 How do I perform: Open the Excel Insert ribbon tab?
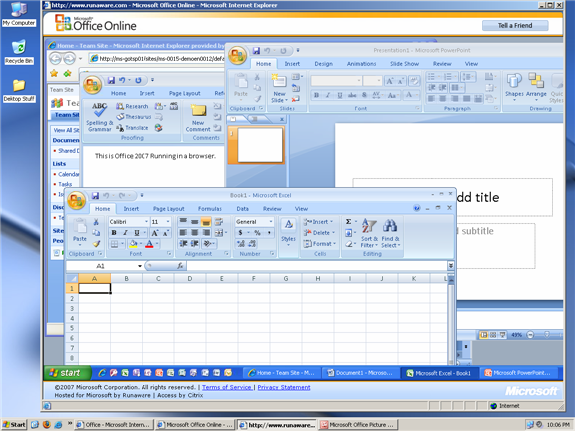[x=131, y=209]
